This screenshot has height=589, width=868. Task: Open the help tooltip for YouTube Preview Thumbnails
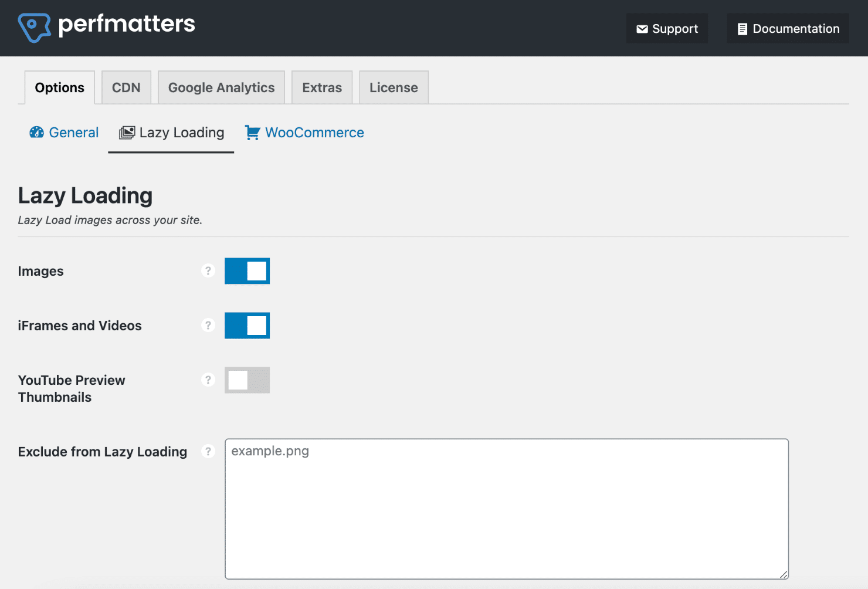click(x=208, y=380)
